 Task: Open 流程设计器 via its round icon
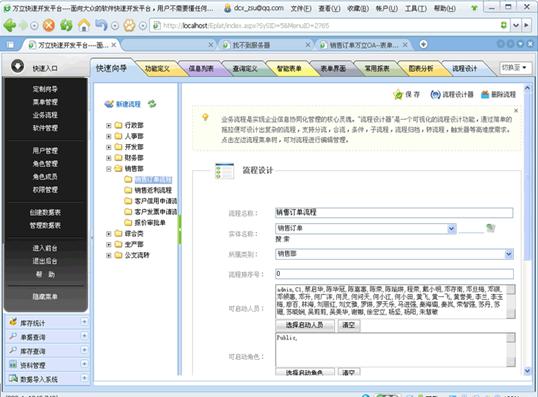(x=435, y=94)
